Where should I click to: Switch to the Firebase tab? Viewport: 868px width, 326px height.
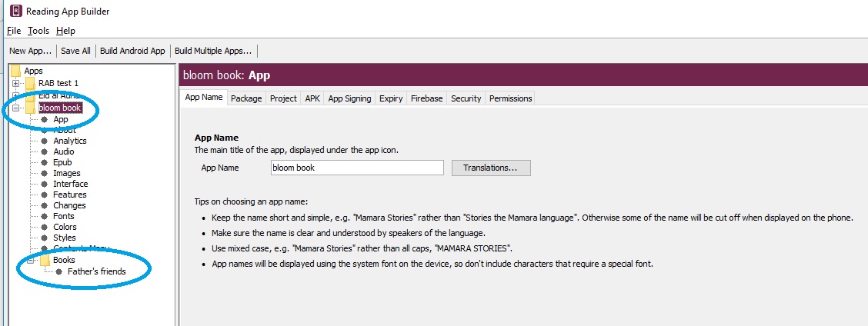coord(426,98)
